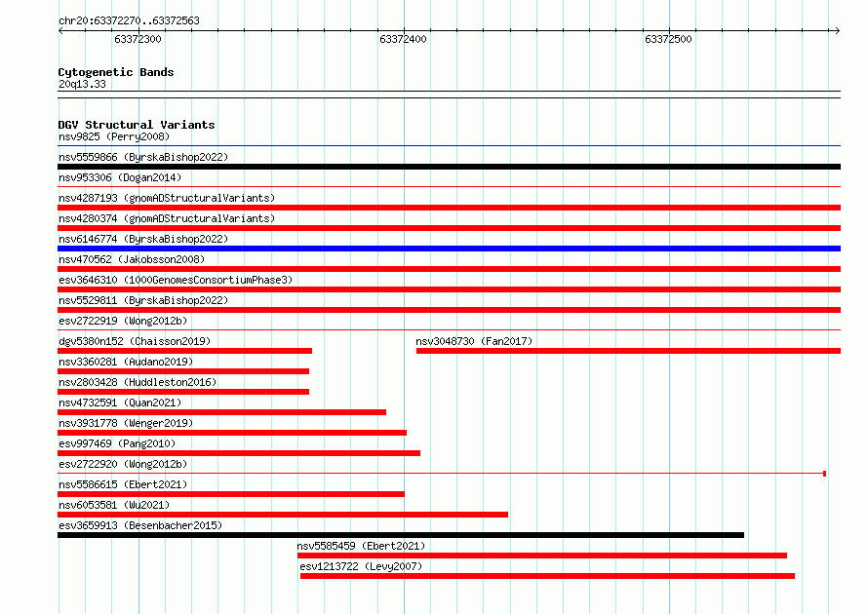Click the red bar under nsv3048730 (Fan2017)

click(x=628, y=351)
